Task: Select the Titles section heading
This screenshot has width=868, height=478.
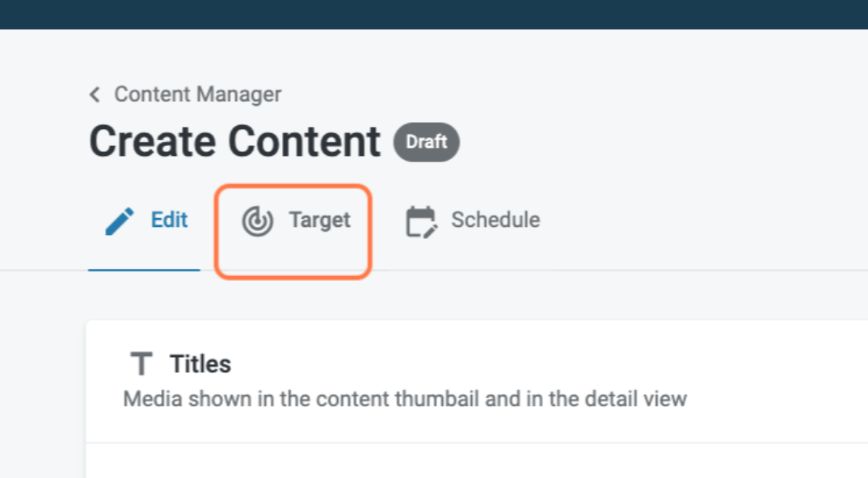Action: (200, 364)
